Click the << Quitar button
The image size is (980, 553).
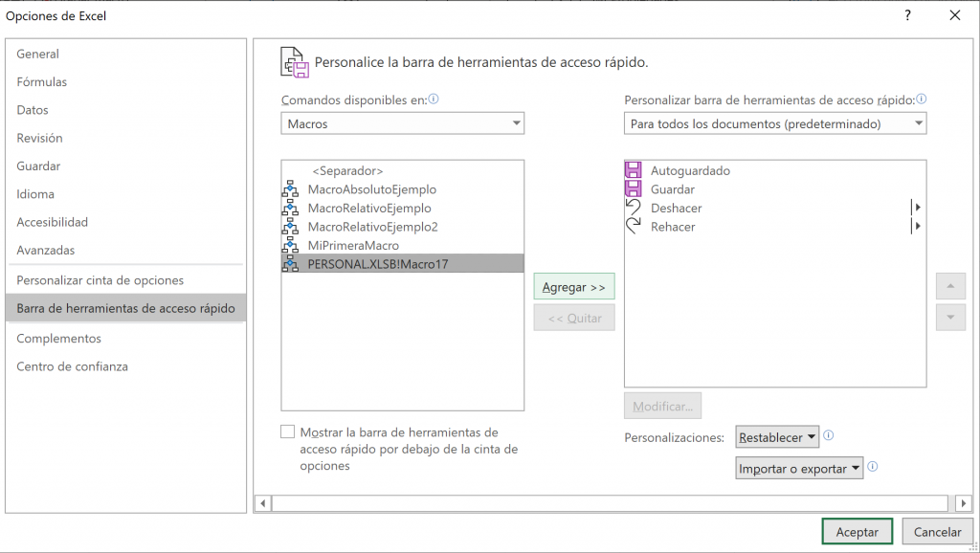tap(574, 318)
